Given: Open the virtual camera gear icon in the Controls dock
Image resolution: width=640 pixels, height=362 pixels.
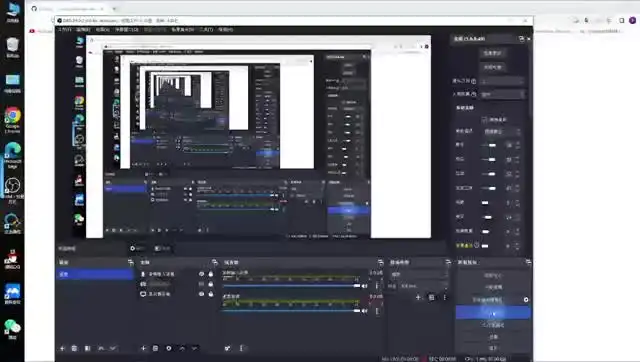Looking at the screenshot, I should [x=526, y=300].
